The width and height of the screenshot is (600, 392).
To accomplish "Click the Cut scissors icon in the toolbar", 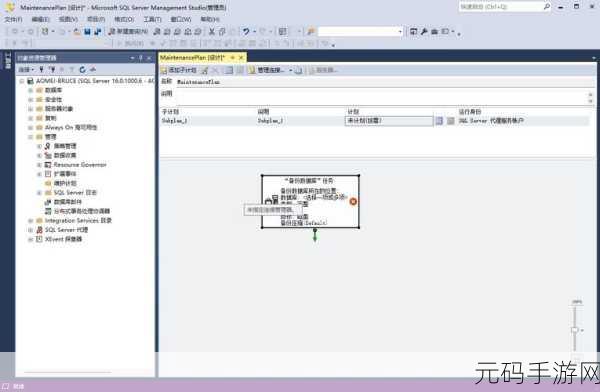I will 212,32.
